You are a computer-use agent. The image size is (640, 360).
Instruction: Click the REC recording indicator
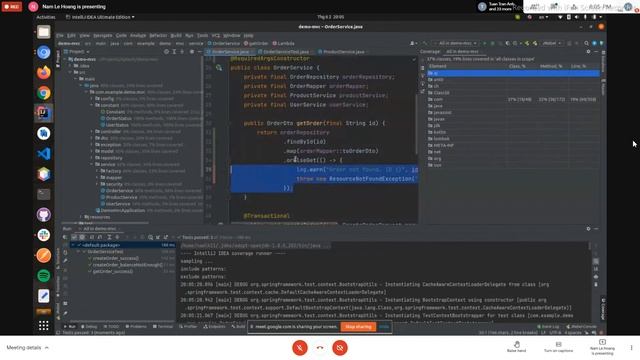[x=12, y=7]
